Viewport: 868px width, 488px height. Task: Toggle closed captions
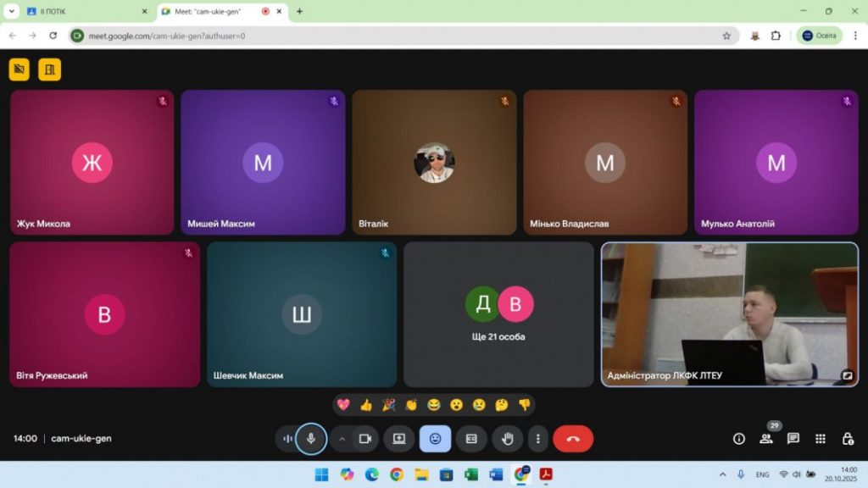(x=471, y=439)
